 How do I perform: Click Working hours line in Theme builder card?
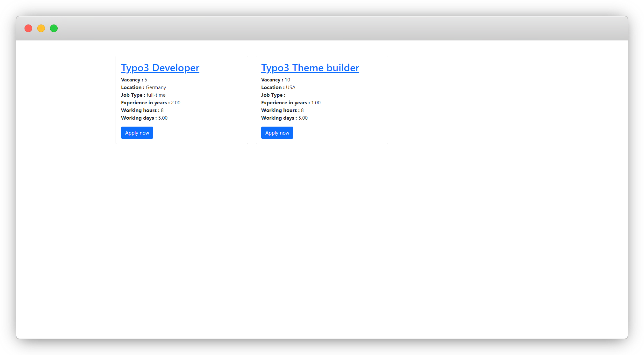pyautogui.click(x=282, y=110)
